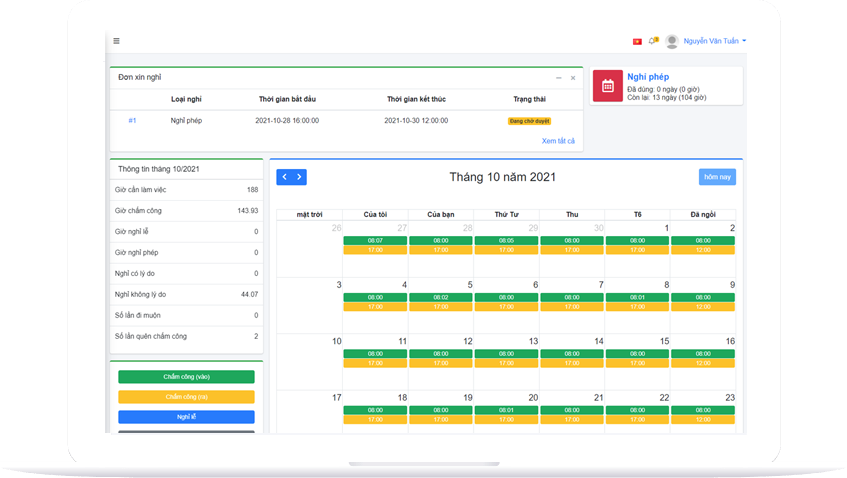Screen dimensions: 847x478
Task: Close the Đơn xin nghỉ panel
Action: point(573,77)
